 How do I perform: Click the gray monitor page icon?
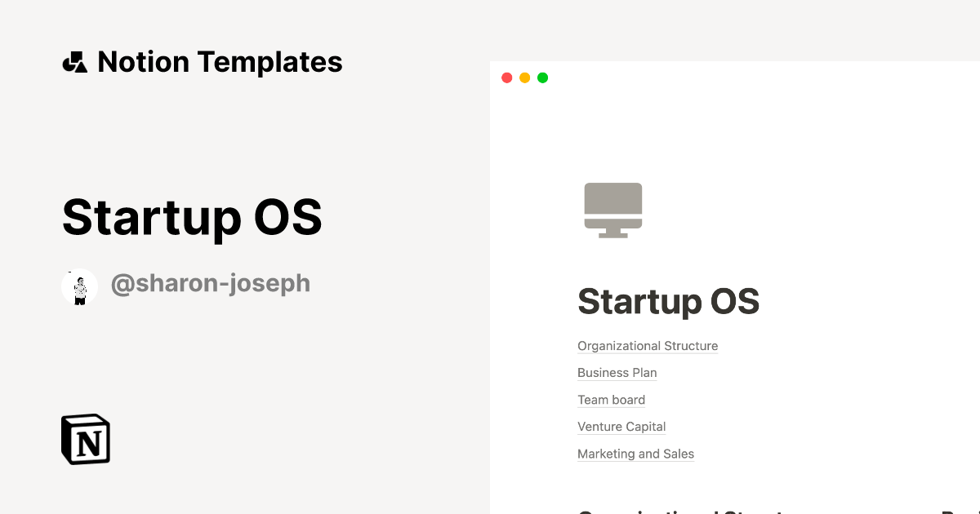click(612, 209)
